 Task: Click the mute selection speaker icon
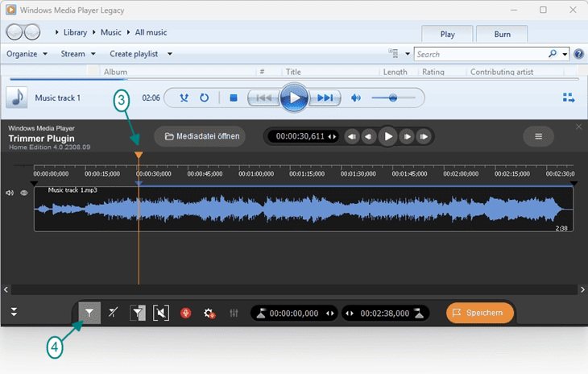(x=161, y=313)
